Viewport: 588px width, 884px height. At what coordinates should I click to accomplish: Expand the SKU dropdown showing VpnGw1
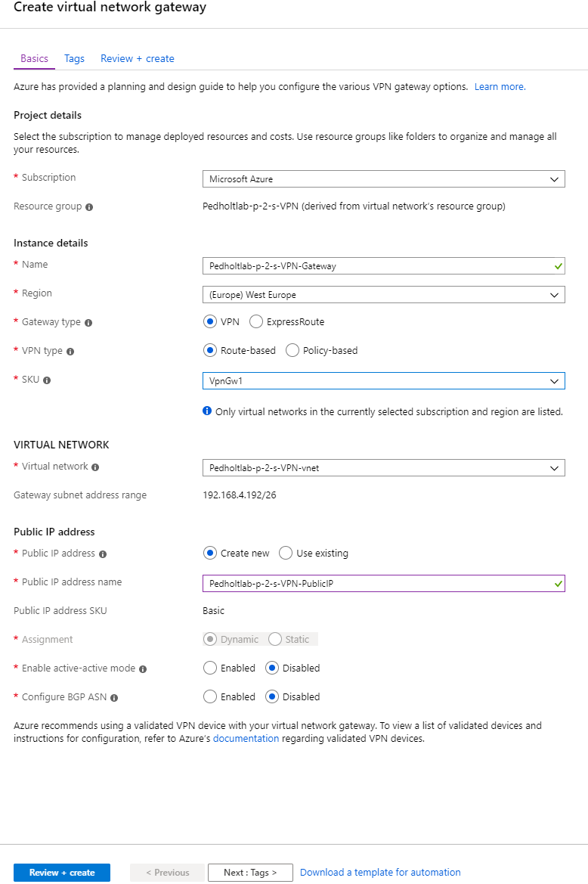click(383, 380)
